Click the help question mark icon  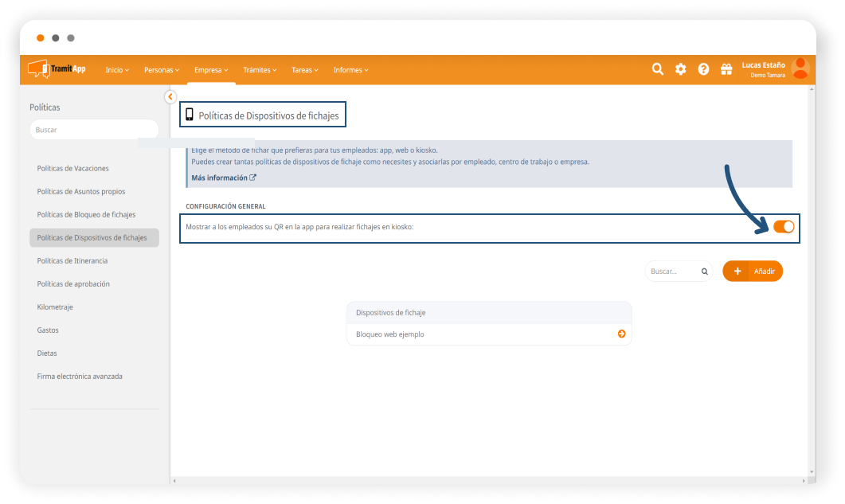[703, 69]
